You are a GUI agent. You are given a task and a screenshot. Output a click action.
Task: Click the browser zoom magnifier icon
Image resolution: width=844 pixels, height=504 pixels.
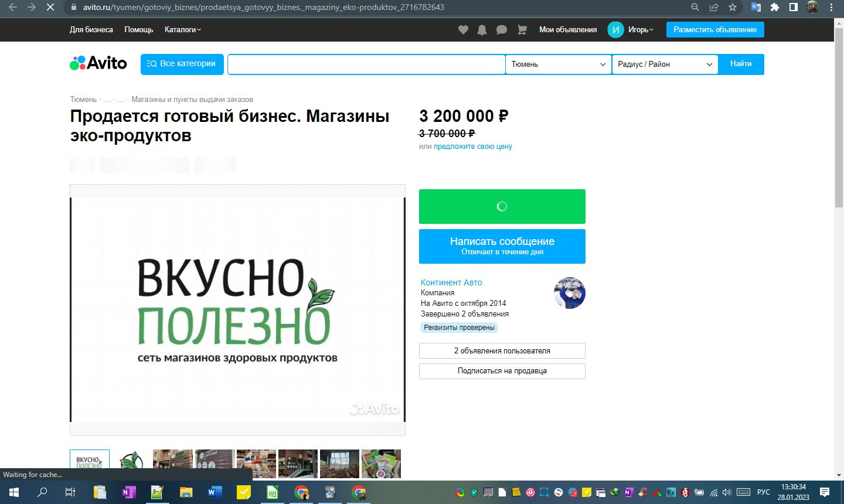pyautogui.click(x=695, y=7)
